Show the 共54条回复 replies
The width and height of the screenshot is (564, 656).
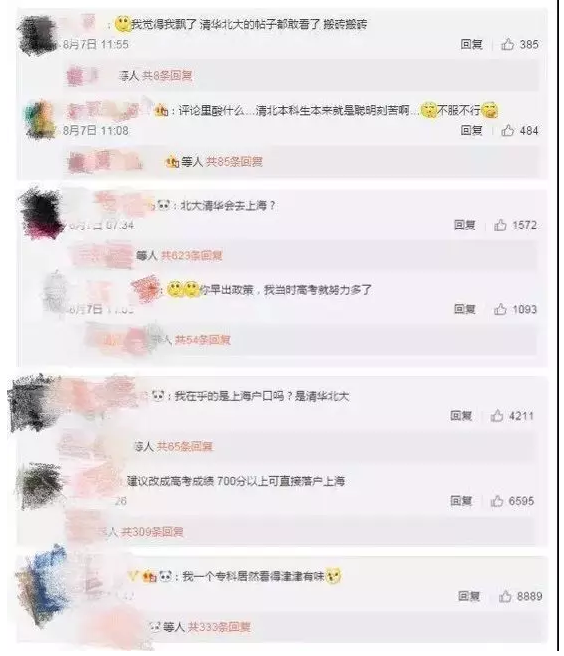[203, 340]
